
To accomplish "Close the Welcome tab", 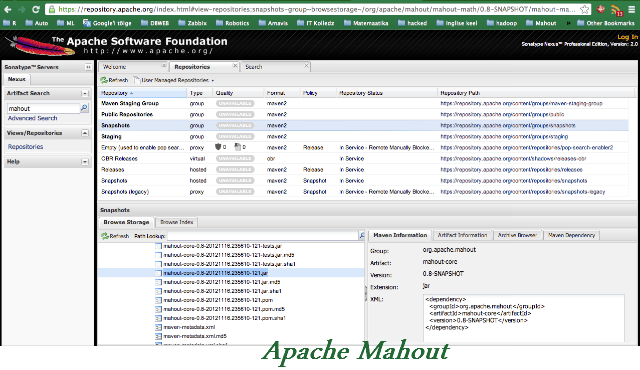I will point(164,66).
